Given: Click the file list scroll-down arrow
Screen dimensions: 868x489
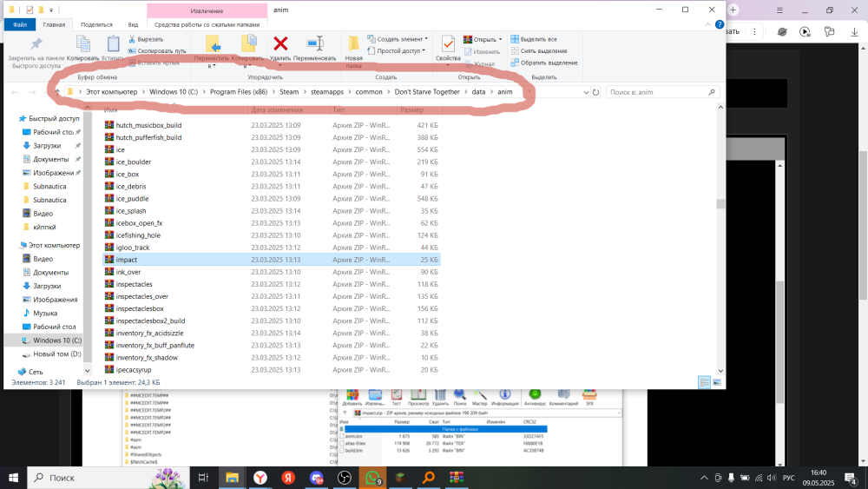Looking at the screenshot, I should coord(720,371).
